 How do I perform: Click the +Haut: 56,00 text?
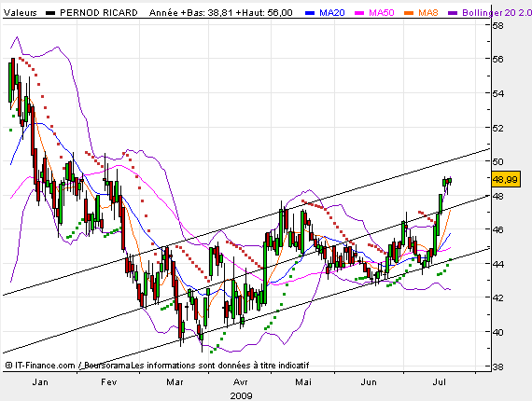(264, 13)
